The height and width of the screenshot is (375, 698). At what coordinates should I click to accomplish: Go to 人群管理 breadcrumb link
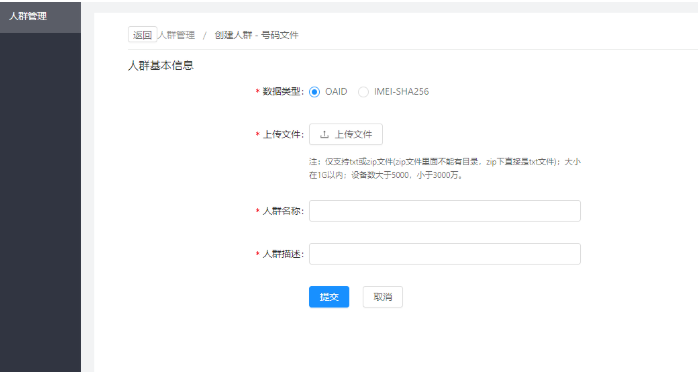[177, 35]
